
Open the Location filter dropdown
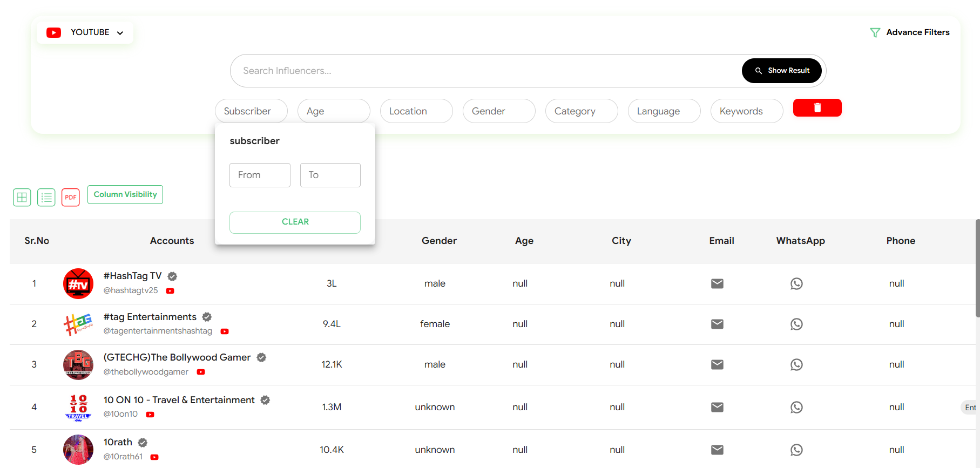[416, 111]
